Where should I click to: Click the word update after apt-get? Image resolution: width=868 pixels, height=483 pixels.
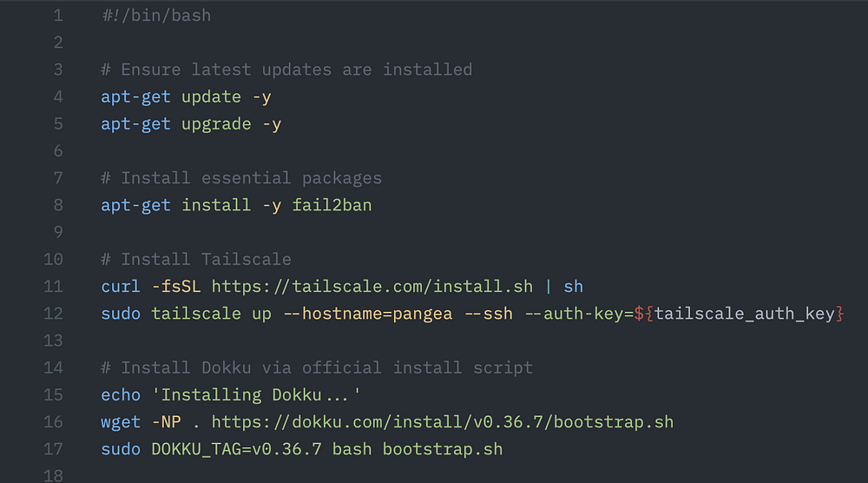click(x=211, y=97)
